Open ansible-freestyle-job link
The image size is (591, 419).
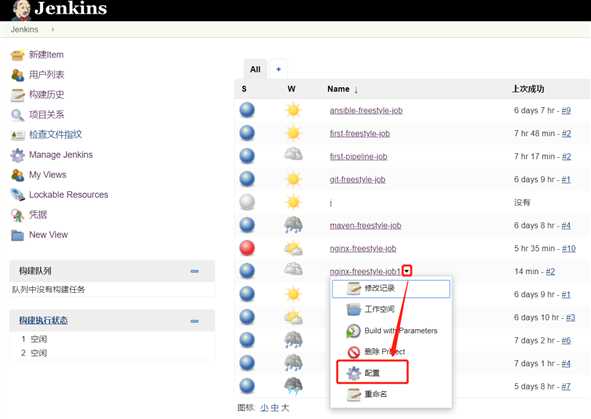pyautogui.click(x=366, y=110)
